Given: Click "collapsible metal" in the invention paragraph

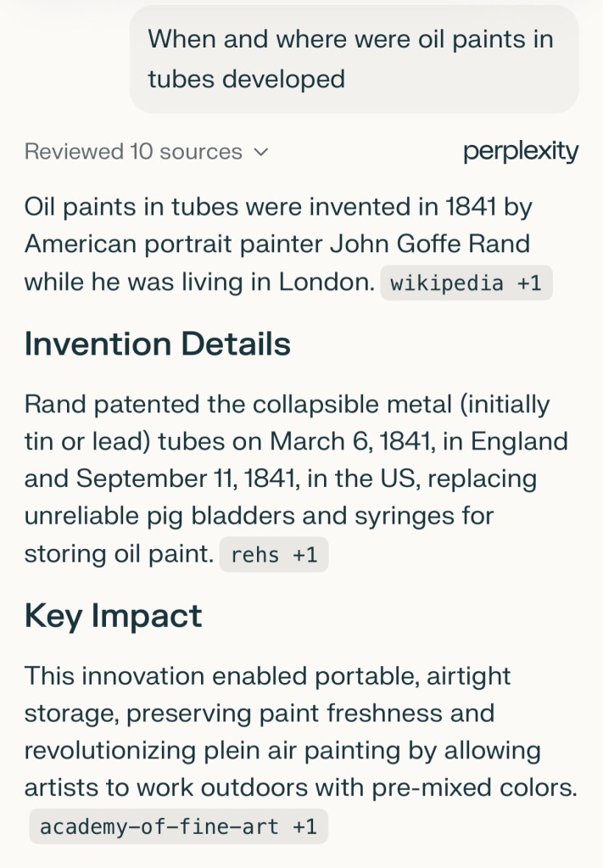Looking at the screenshot, I should click(x=317, y=404).
